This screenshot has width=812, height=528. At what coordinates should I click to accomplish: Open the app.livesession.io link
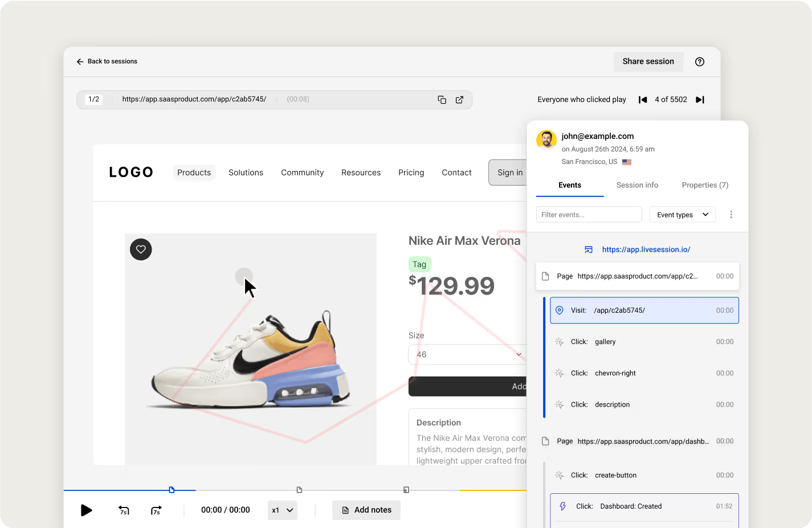[x=646, y=249]
